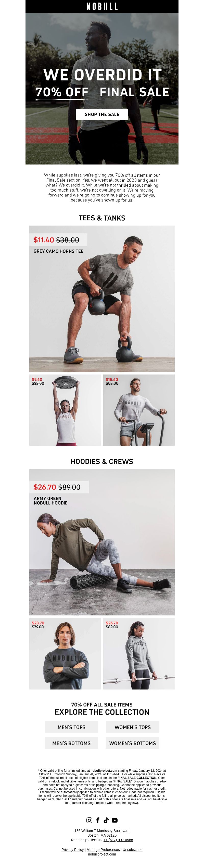Screen dimensions: 204x868
Task: Click the +1 (617) 997-0588 text link
Action: [118, 840]
